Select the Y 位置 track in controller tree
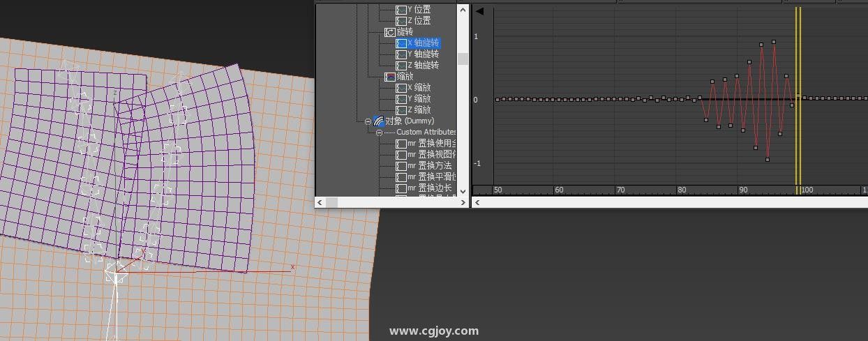Viewport: 868px width, 341px height. point(419,10)
